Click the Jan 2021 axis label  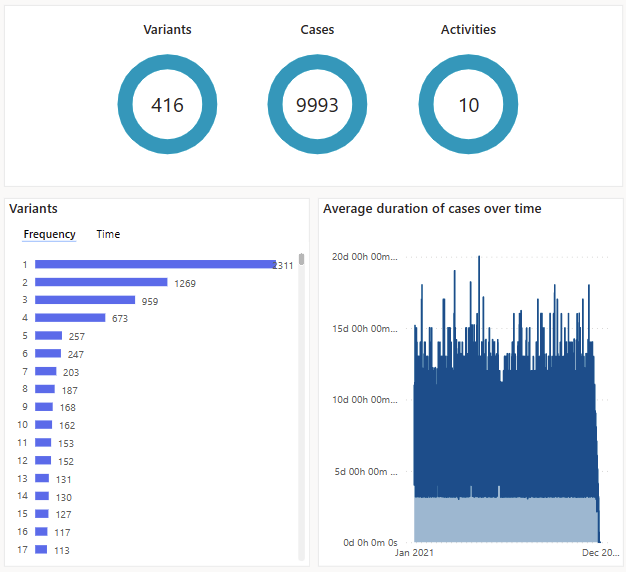tap(415, 552)
